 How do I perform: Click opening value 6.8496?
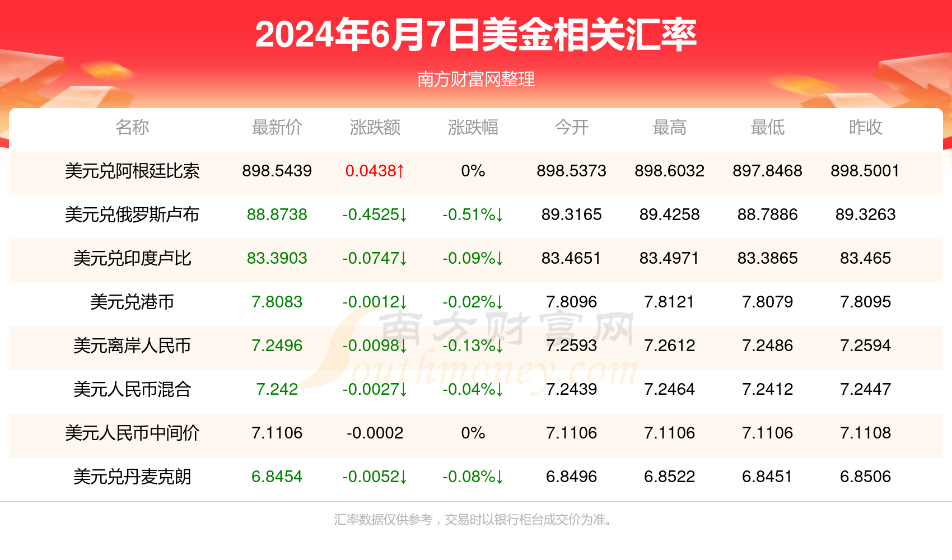571,477
